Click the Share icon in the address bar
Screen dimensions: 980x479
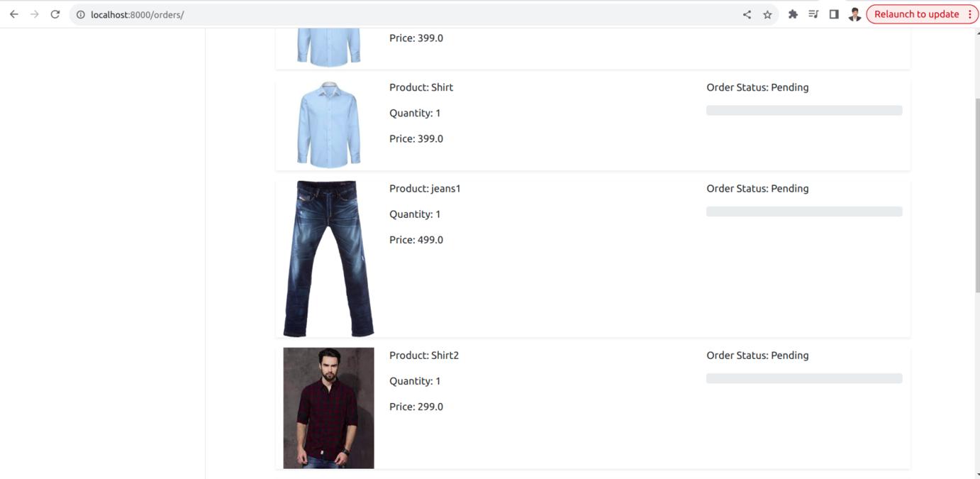click(747, 13)
